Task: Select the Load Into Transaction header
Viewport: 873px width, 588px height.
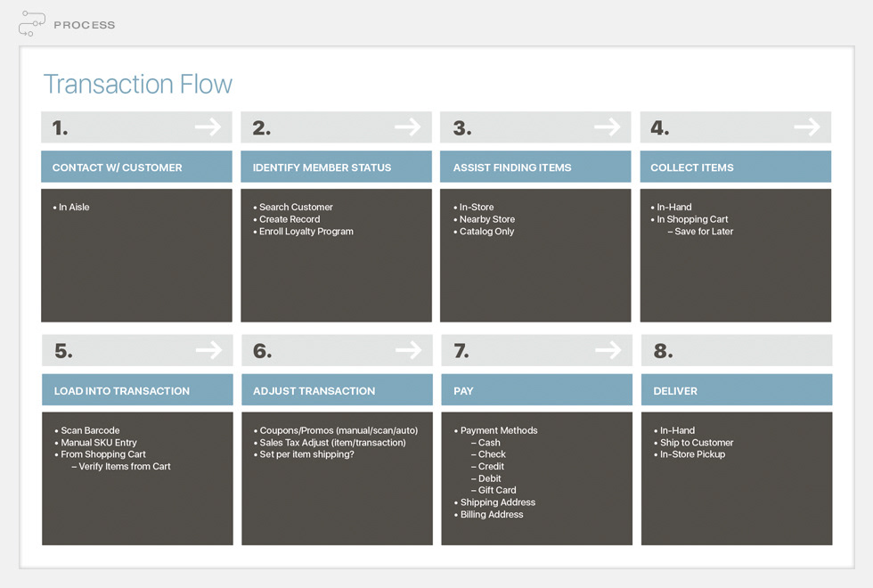Action: tap(137, 390)
